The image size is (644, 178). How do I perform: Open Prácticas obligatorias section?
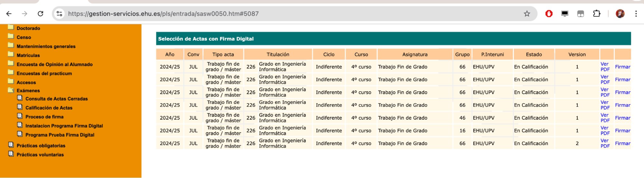pyautogui.click(x=41, y=146)
